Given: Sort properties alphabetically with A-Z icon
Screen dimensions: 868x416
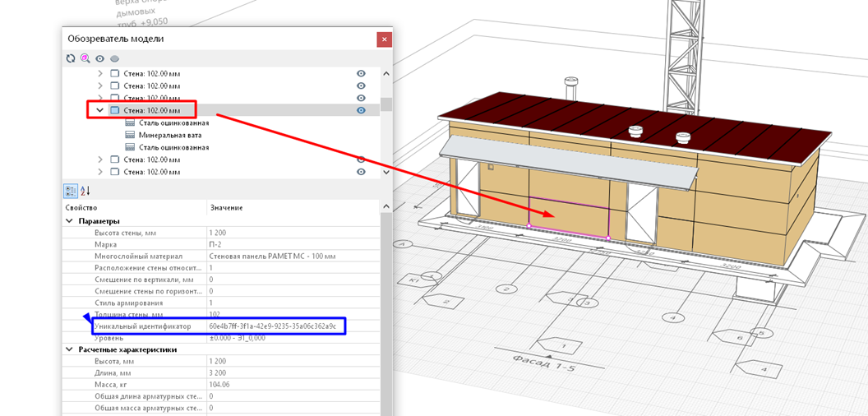Looking at the screenshot, I should (x=85, y=191).
